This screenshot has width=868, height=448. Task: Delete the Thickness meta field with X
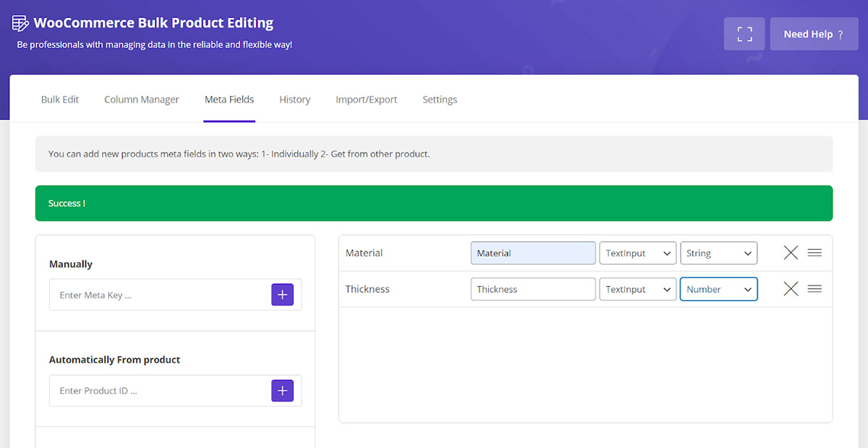(x=791, y=289)
